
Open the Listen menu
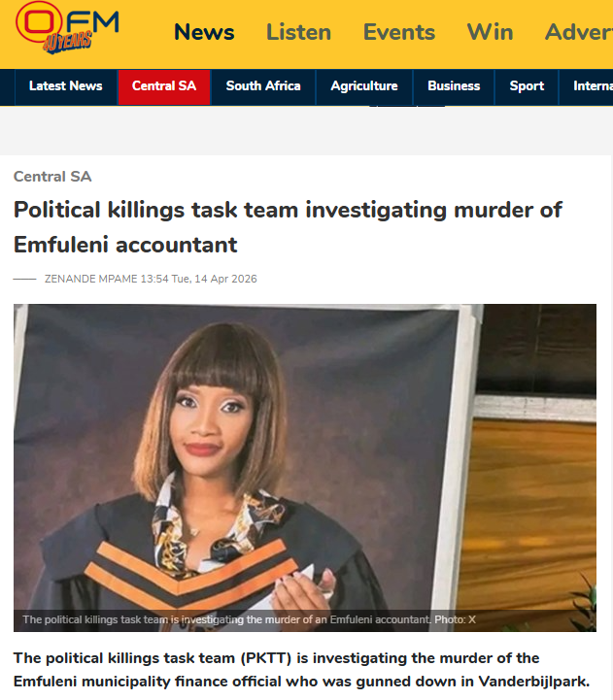tap(299, 32)
